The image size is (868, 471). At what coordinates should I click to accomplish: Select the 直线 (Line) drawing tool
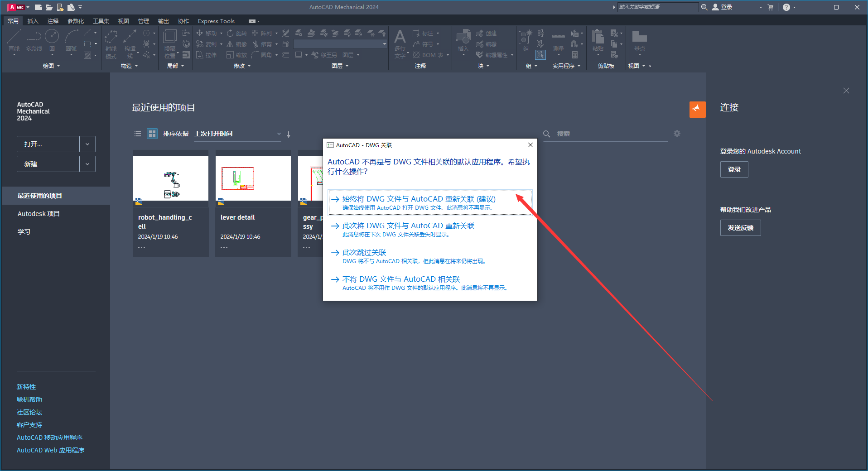click(x=14, y=41)
